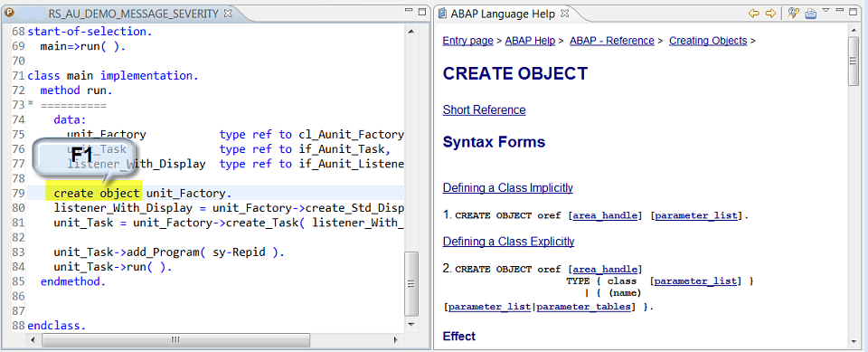The image size is (868, 352).
Task: Close the ABAP Language Help tab
Action: coord(564,14)
